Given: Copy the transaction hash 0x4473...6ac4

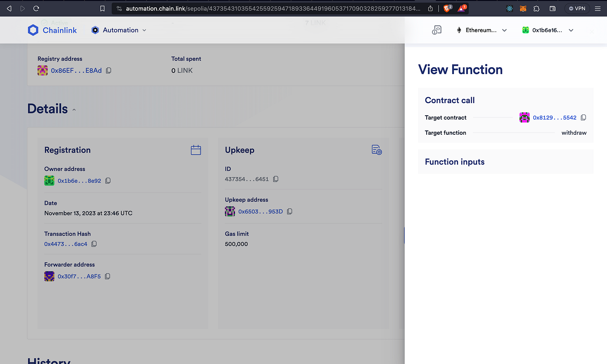Looking at the screenshot, I should point(94,244).
